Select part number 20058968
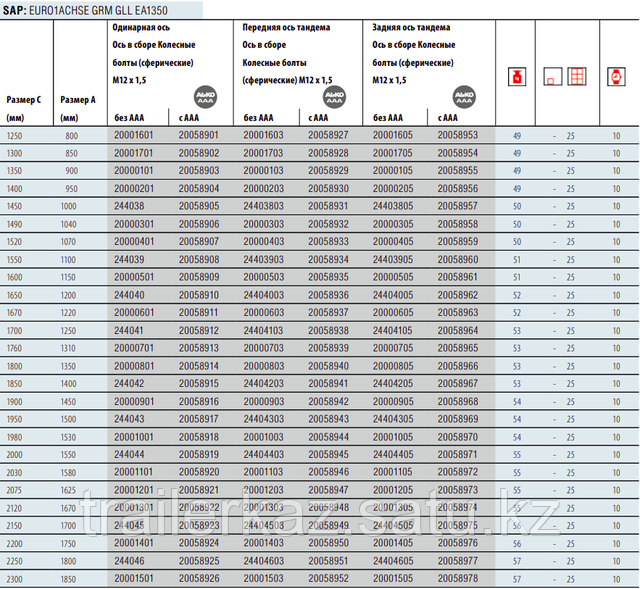Image resolution: width=640 pixels, height=589 pixels. 458,402
